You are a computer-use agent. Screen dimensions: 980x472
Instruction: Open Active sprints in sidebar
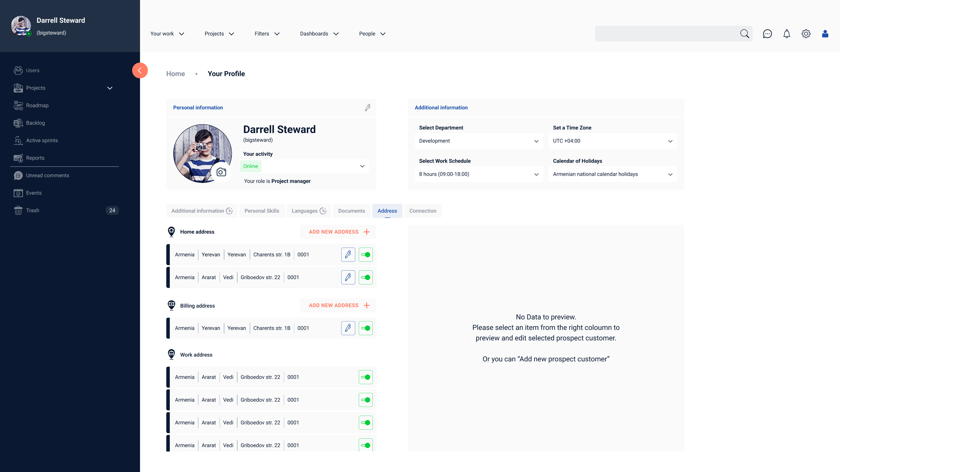pos(42,140)
